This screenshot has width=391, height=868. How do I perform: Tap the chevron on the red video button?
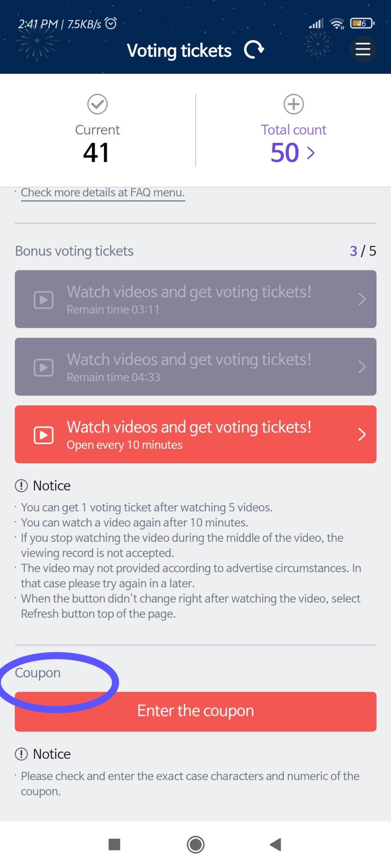coord(362,434)
